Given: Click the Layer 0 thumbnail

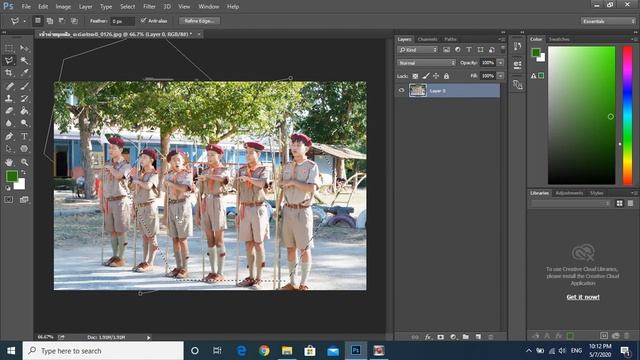Looking at the screenshot, I should (418, 90).
